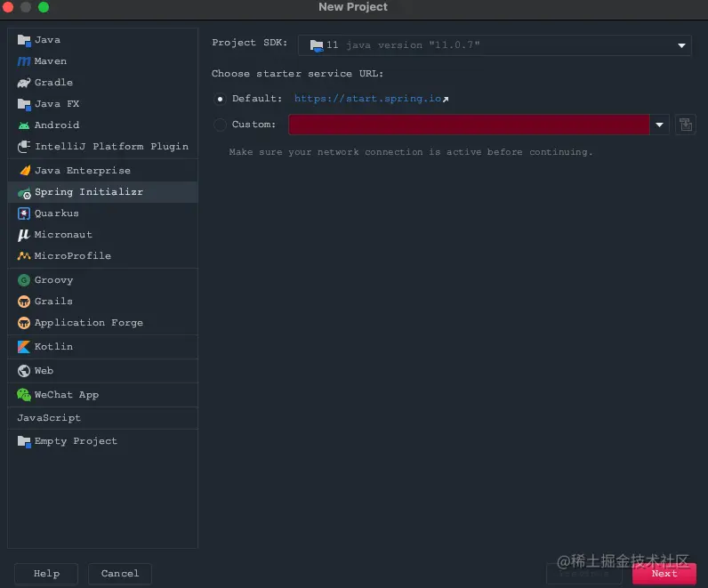Click the green zoom window button
Viewport: 708px width, 588px height.
(x=44, y=7)
